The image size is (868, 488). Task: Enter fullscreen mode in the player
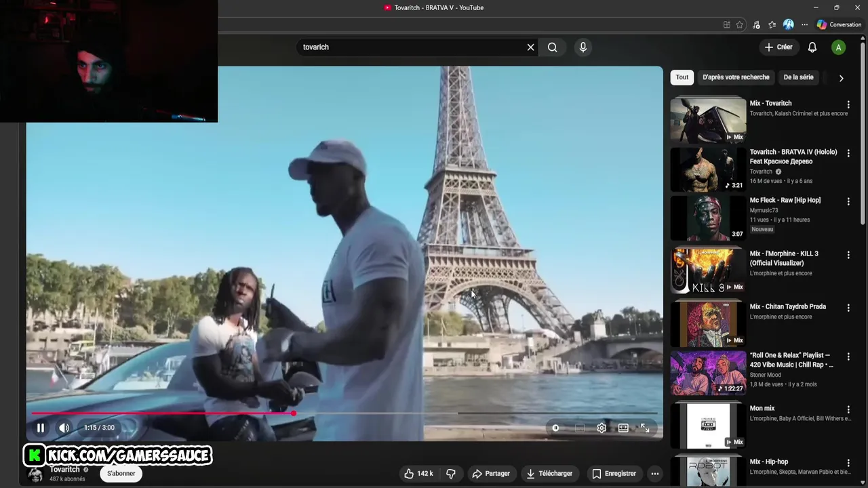(645, 428)
